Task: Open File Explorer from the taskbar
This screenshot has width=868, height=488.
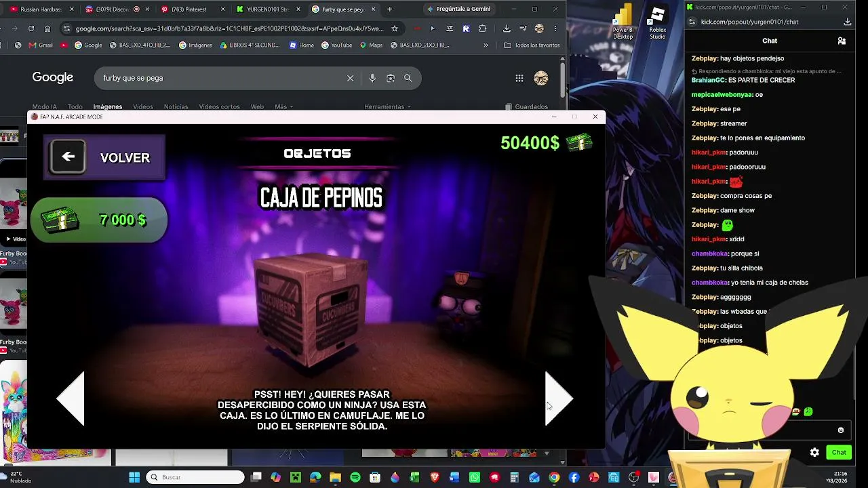Action: point(335,477)
